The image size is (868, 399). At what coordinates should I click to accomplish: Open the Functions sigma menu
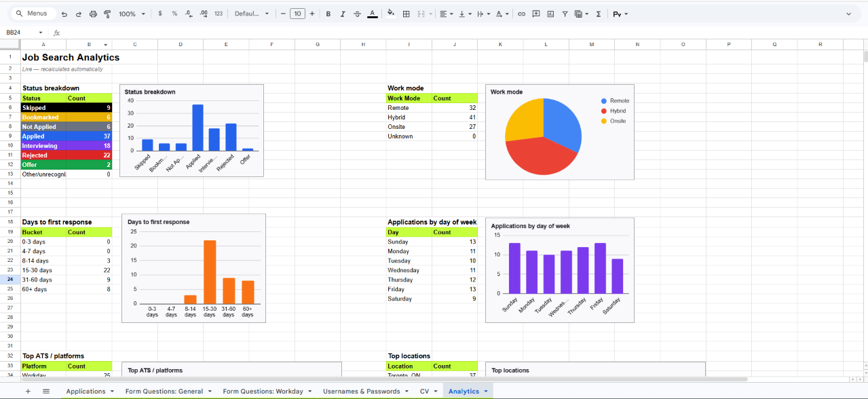(x=599, y=14)
